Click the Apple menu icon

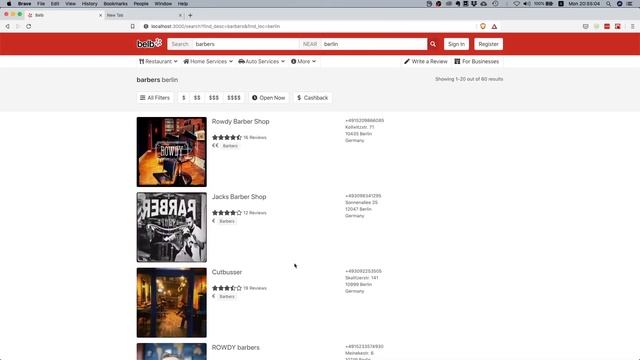[9, 4]
